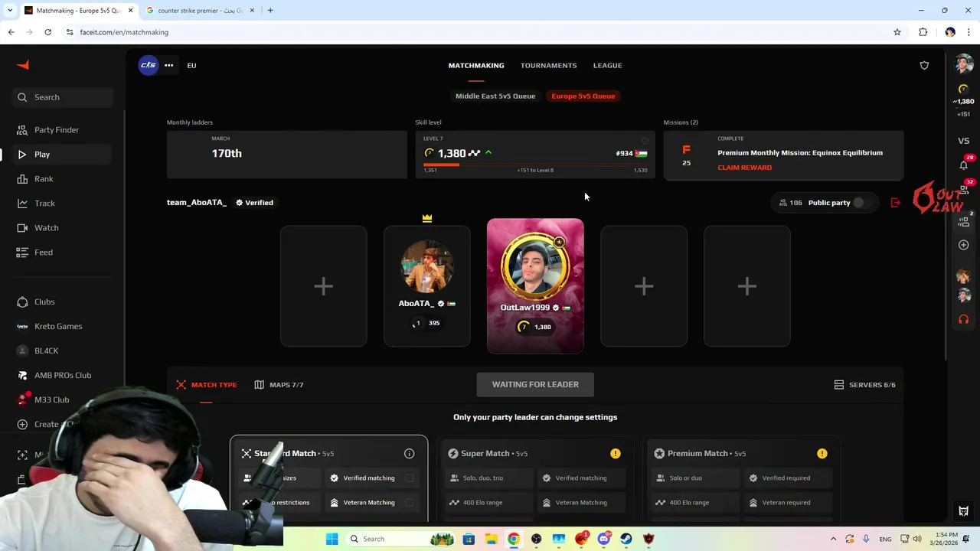This screenshot has width=980, height=551.
Task: Open the FACEIT home logo
Action: pyautogui.click(x=23, y=65)
